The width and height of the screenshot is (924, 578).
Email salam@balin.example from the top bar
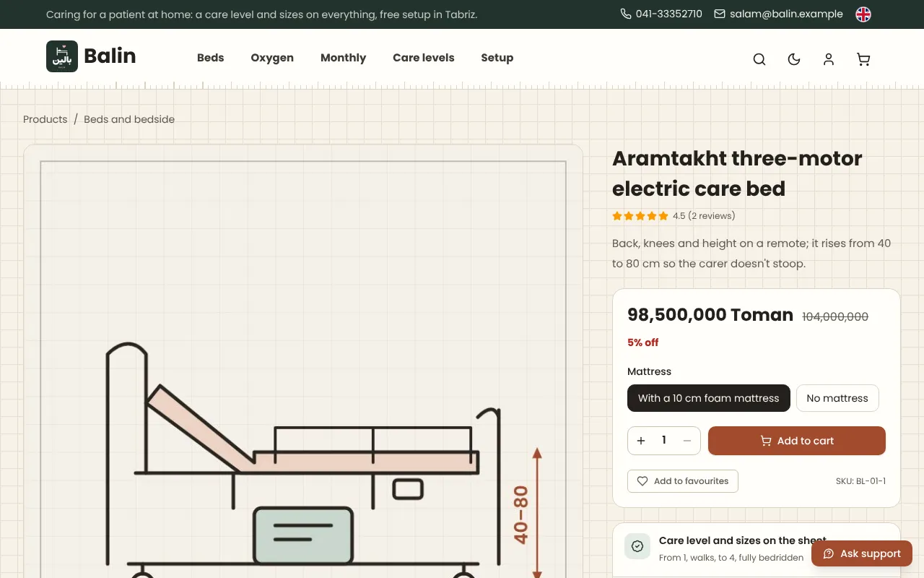[x=778, y=14]
